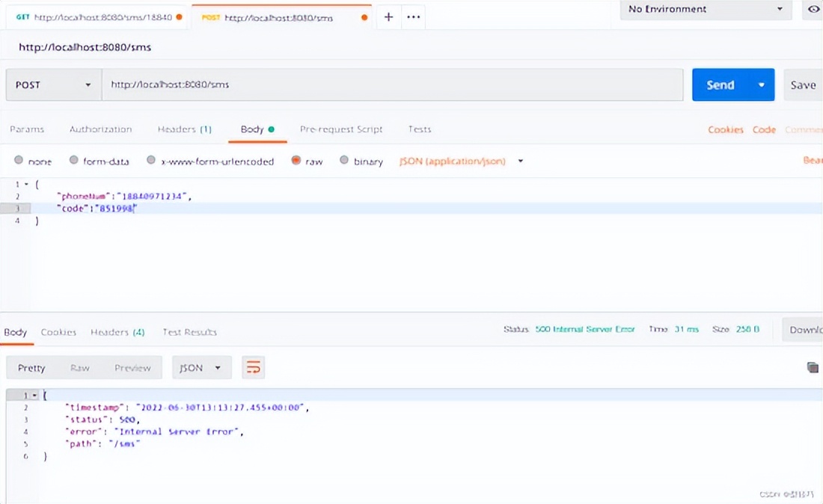This screenshot has height=504, width=823.
Task: Collapse request JSON body fold arrow
Action: click(x=27, y=183)
